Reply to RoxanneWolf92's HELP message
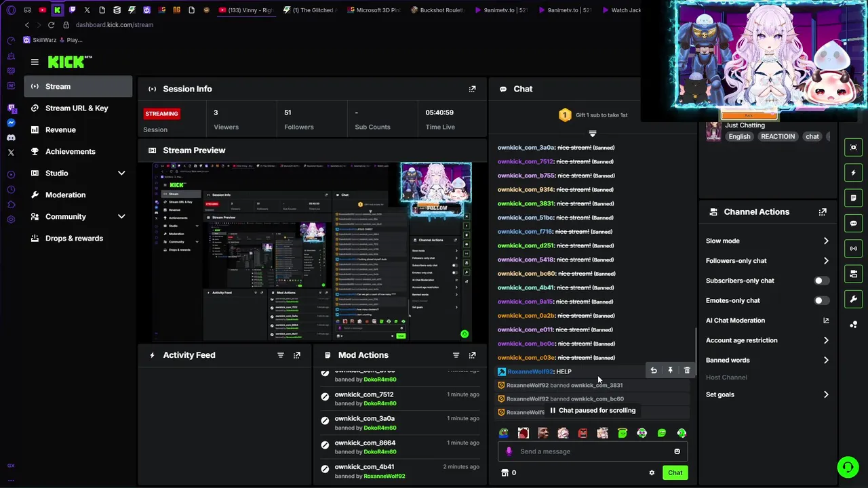The width and height of the screenshot is (868, 488). coord(654,371)
